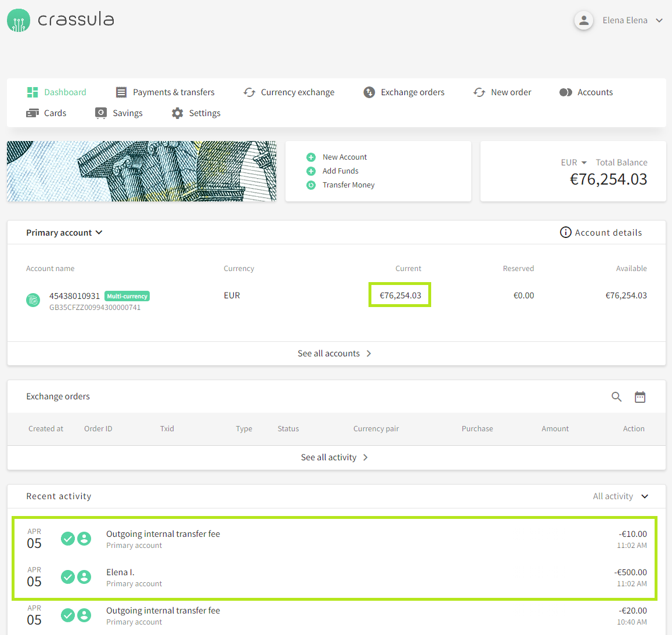The width and height of the screenshot is (672, 635).
Task: Expand the Primary account dropdown
Action: point(64,233)
